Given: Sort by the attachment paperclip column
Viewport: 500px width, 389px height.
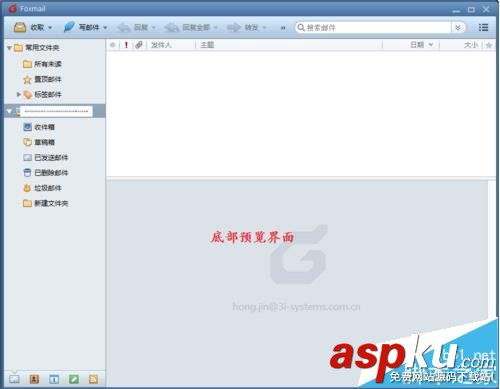Looking at the screenshot, I should (139, 45).
